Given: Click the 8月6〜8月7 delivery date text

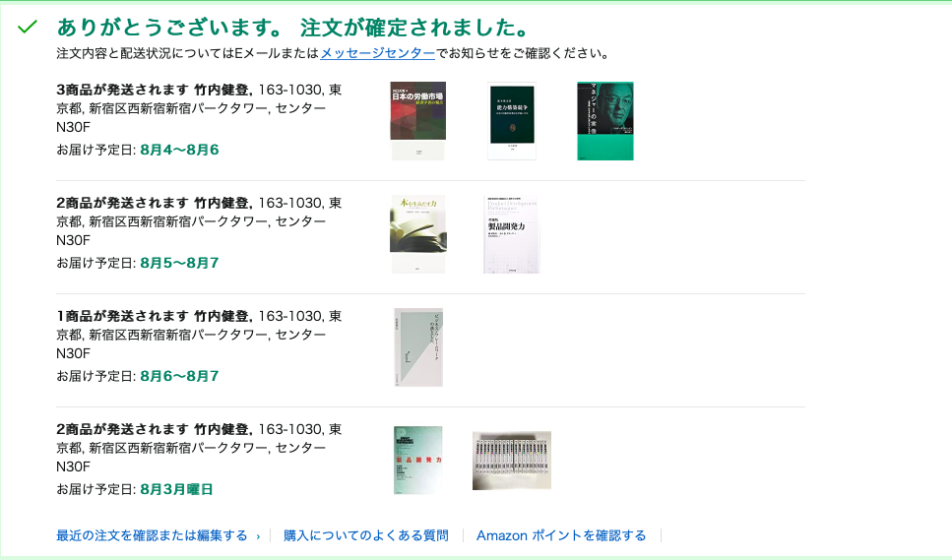Looking at the screenshot, I should pyautogui.click(x=179, y=376).
